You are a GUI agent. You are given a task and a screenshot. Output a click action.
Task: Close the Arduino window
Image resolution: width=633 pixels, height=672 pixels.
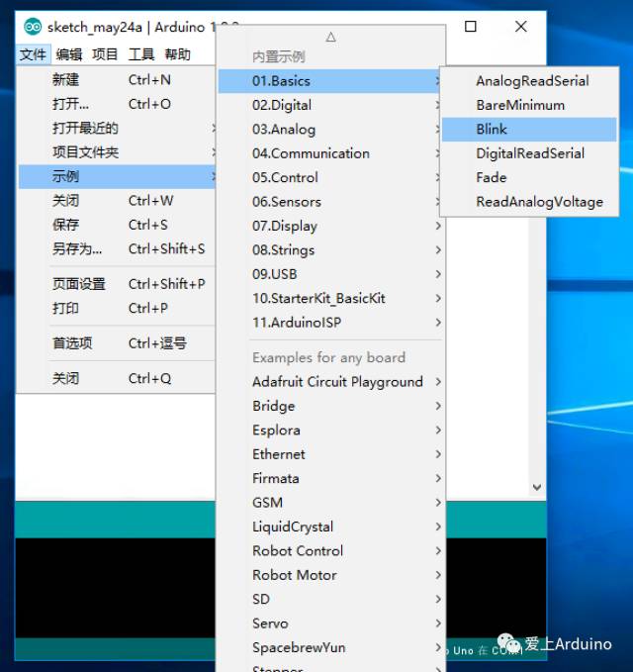[x=521, y=27]
